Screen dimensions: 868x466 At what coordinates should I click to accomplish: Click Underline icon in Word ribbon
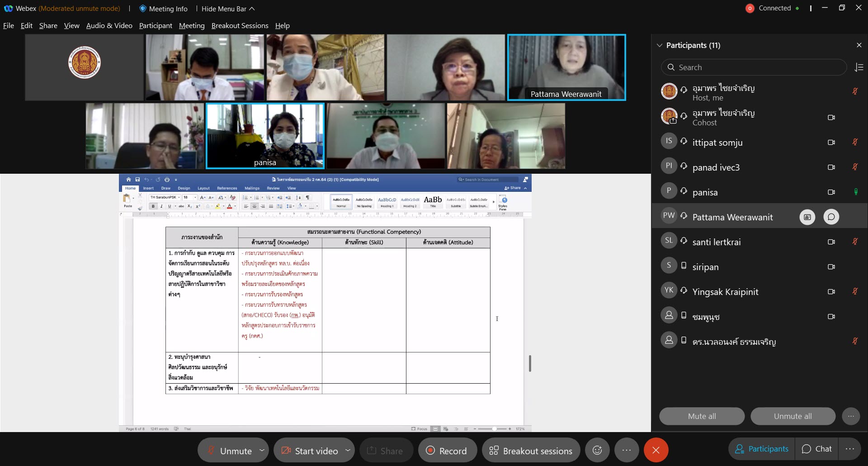click(170, 206)
